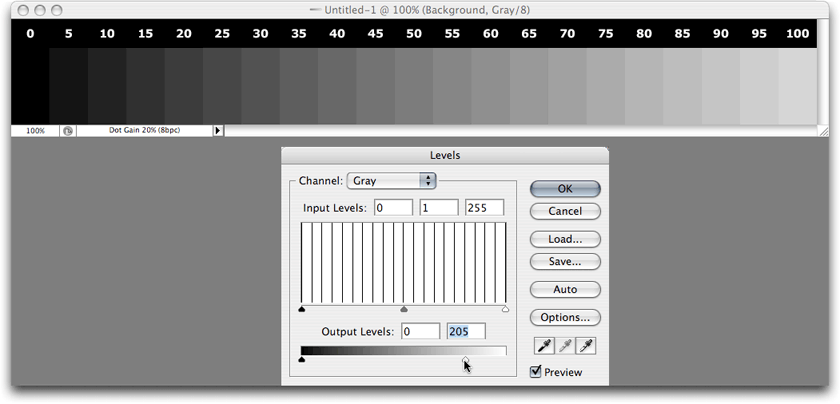
Task: Click the status bar preview icon
Action: click(x=68, y=130)
